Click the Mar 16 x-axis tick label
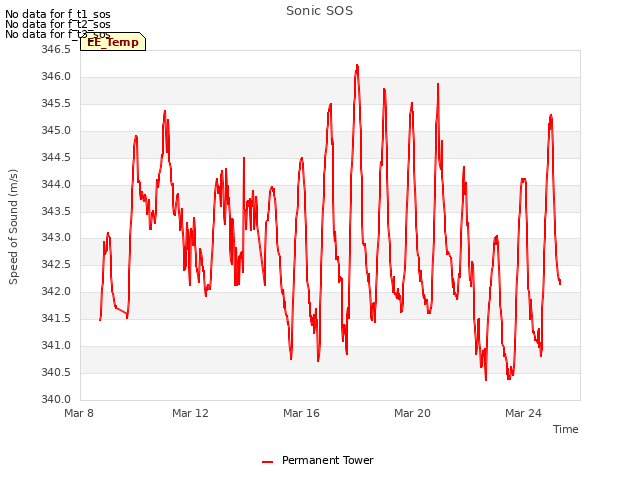The width and height of the screenshot is (640, 480). (301, 413)
